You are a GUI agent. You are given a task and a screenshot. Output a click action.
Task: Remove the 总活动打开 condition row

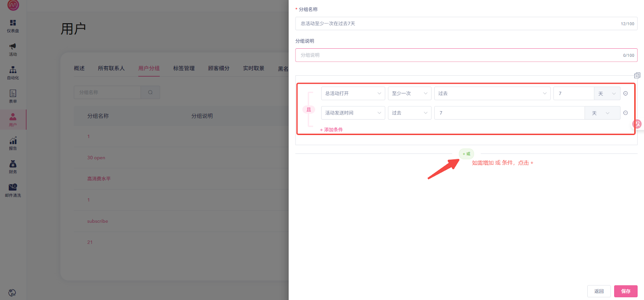coord(625,93)
